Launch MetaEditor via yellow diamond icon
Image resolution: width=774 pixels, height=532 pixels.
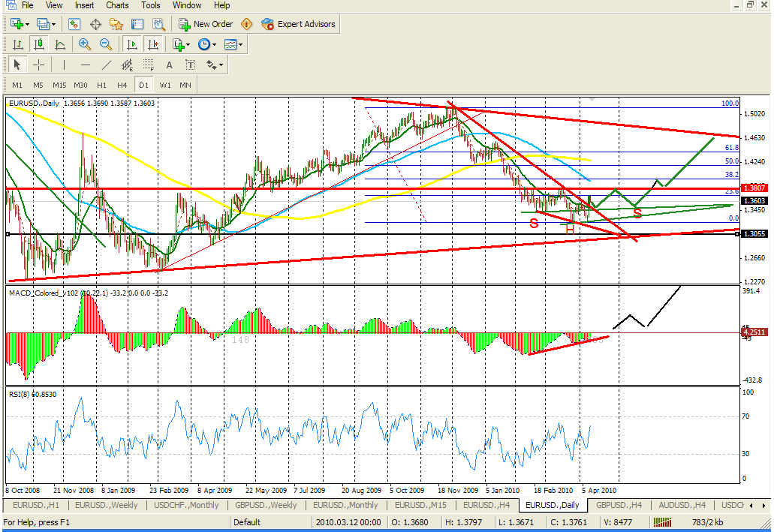click(246, 24)
